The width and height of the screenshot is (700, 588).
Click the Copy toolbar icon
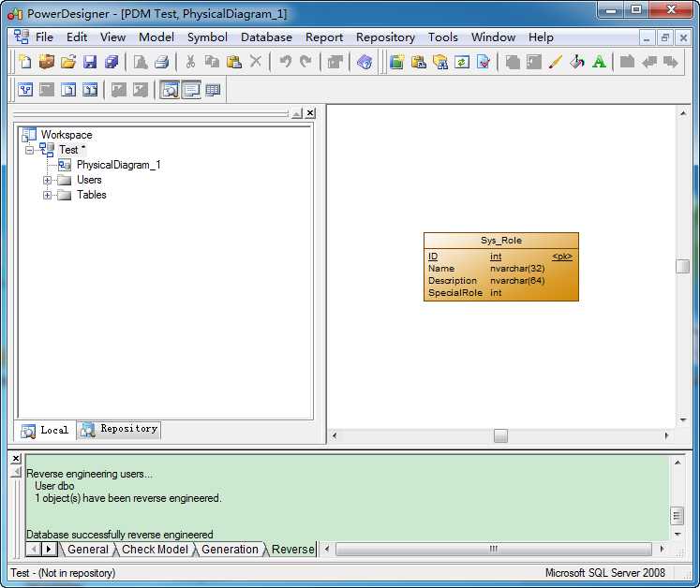coord(212,62)
